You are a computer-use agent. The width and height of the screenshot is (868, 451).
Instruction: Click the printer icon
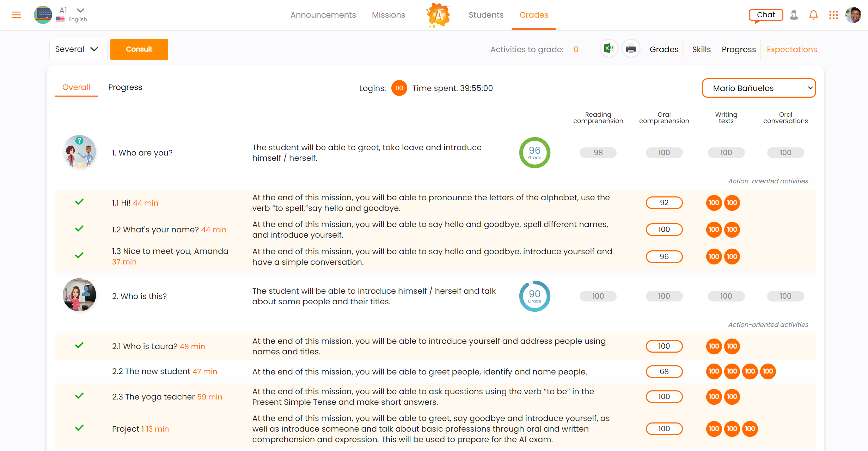pos(631,49)
